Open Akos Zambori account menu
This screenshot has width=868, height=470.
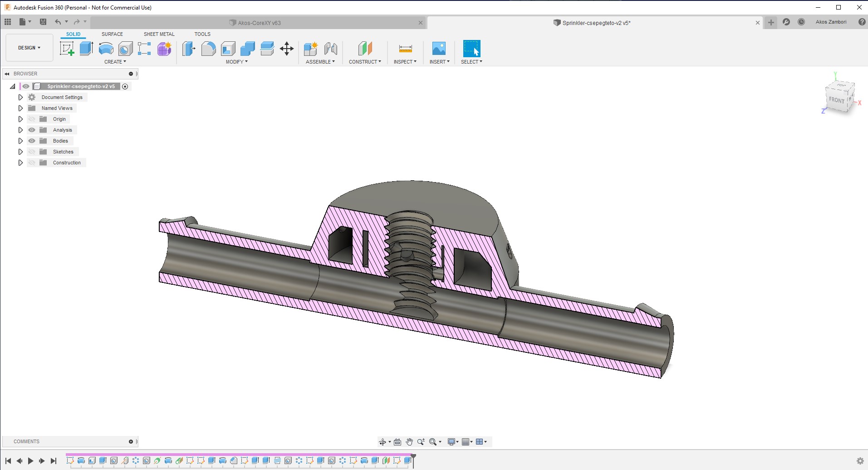[831, 22]
